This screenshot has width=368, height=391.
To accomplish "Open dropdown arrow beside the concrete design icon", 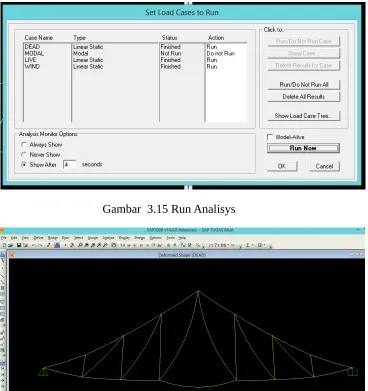I will 265,245.
